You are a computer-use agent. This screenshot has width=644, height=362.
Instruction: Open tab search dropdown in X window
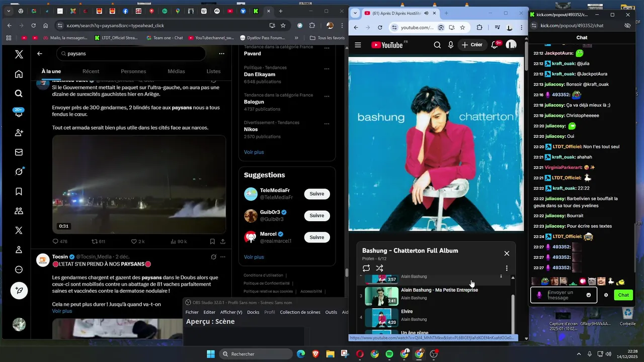coord(8,11)
